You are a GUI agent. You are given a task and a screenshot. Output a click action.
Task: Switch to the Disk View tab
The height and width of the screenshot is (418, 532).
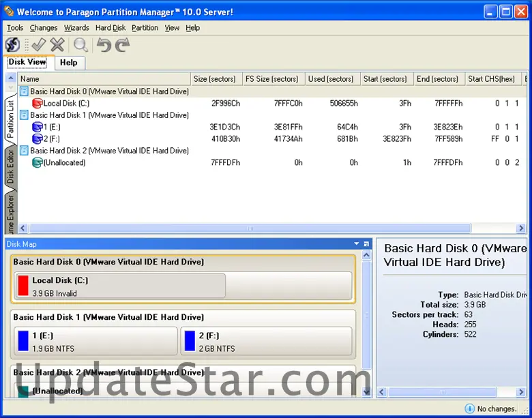click(29, 62)
